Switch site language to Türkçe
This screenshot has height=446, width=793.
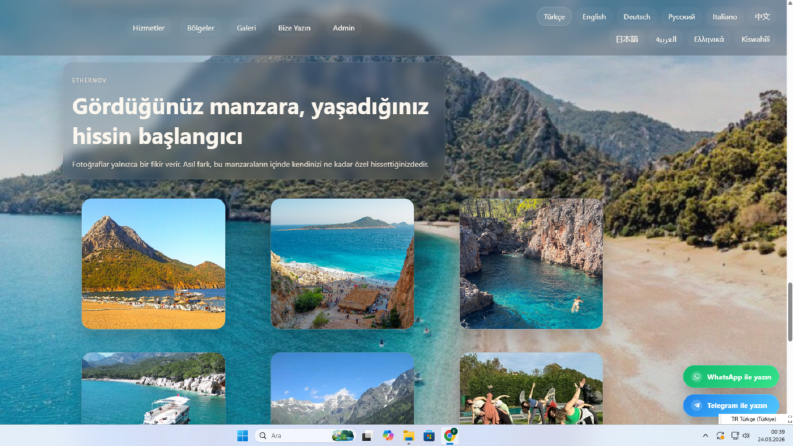pos(554,17)
